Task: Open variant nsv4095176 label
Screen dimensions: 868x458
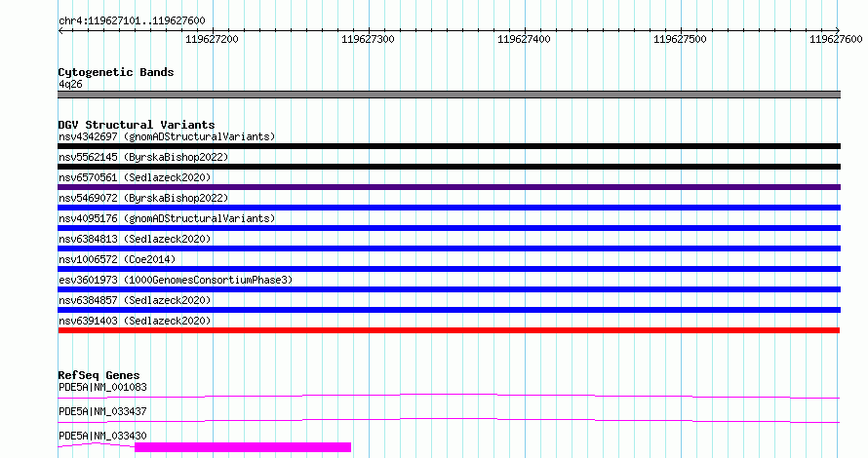Action: pos(167,218)
